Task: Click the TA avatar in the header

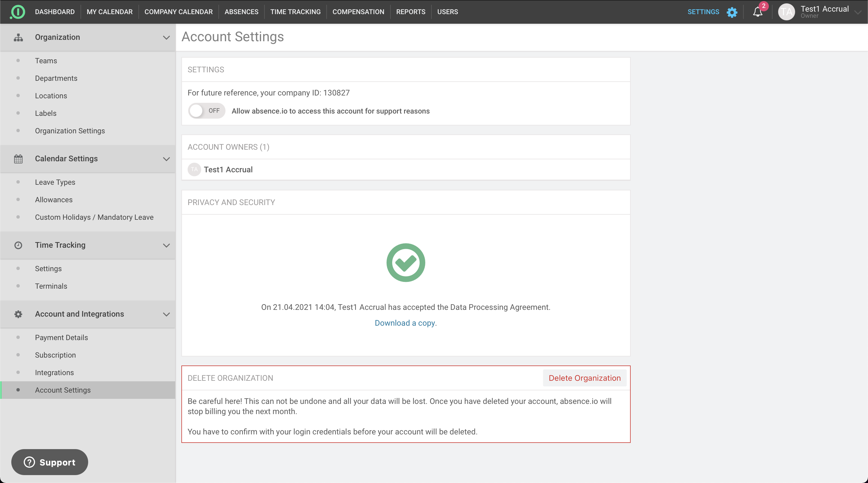Action: point(786,12)
